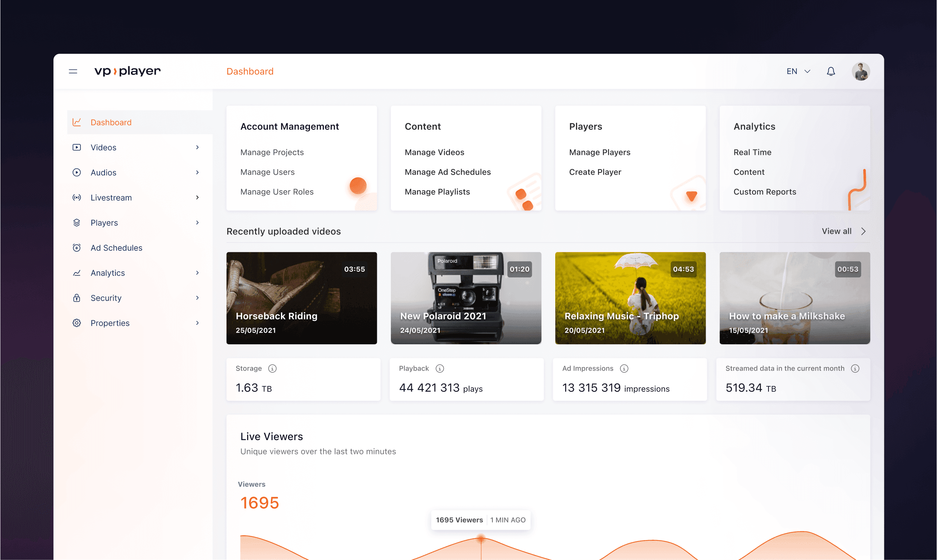Click the Livestream broadcast icon in sidebar

77,197
